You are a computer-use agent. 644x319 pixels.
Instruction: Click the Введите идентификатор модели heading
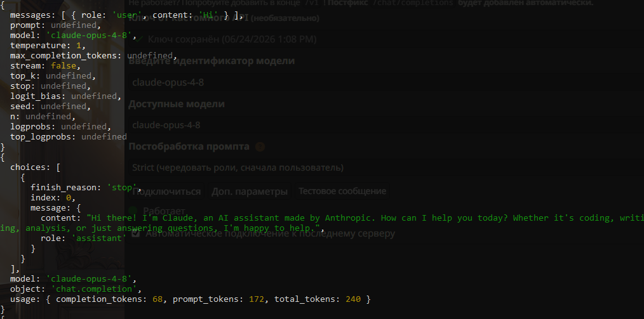click(211, 61)
